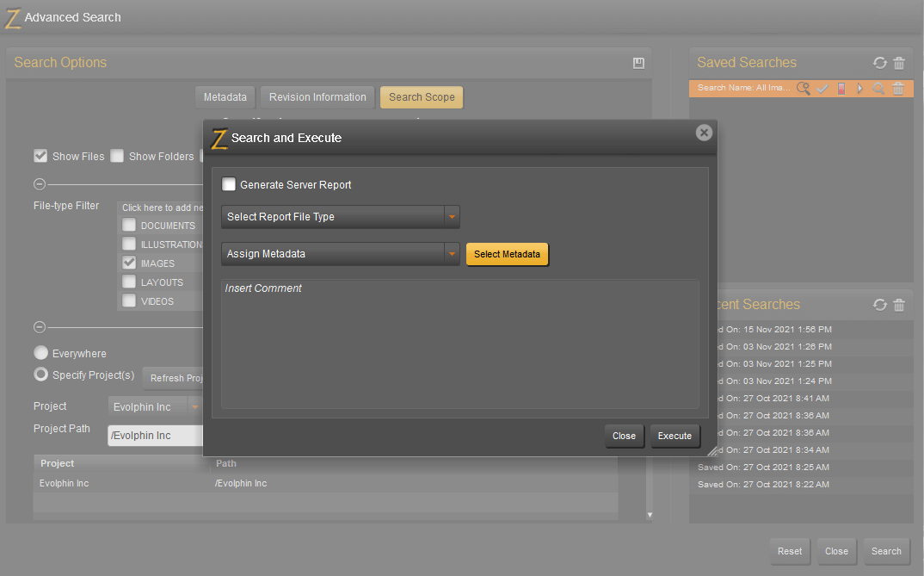Switch to the Revision Information tab
This screenshot has height=576, width=924.
coord(317,96)
